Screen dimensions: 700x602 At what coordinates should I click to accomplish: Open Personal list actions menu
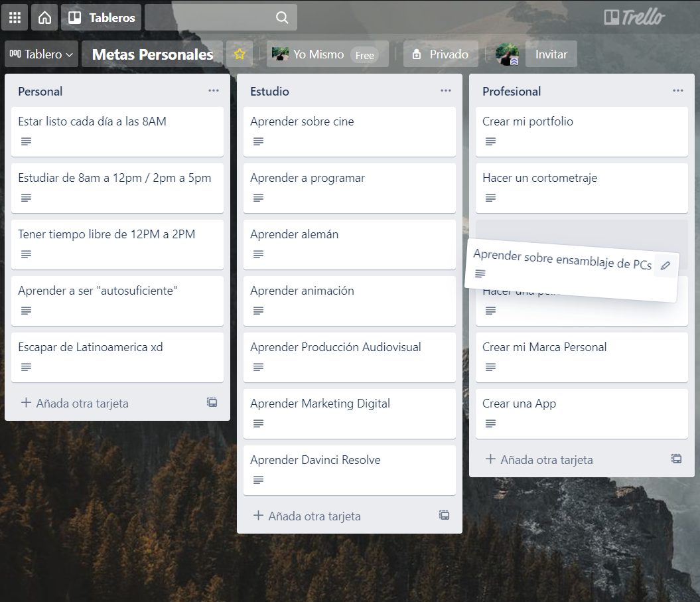214,91
